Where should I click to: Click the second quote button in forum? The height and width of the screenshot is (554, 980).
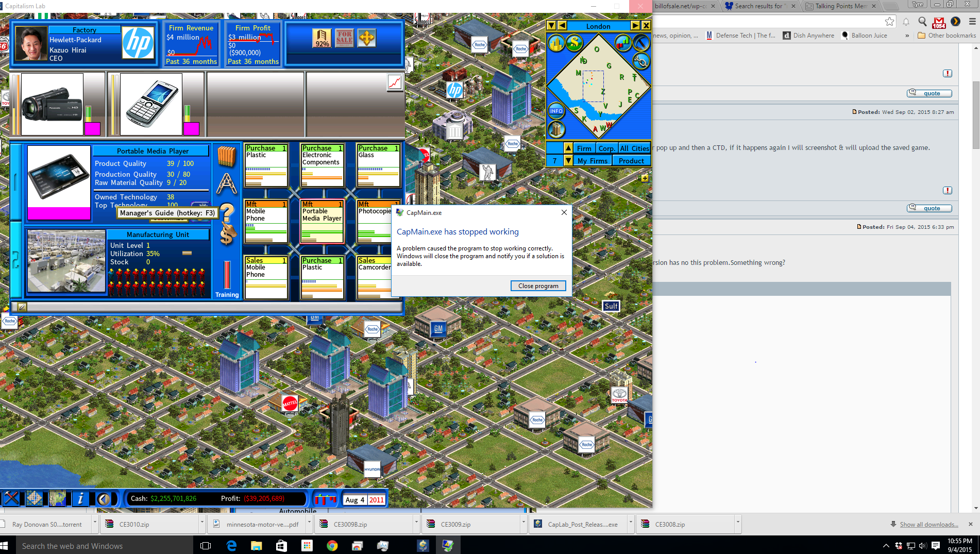(930, 208)
